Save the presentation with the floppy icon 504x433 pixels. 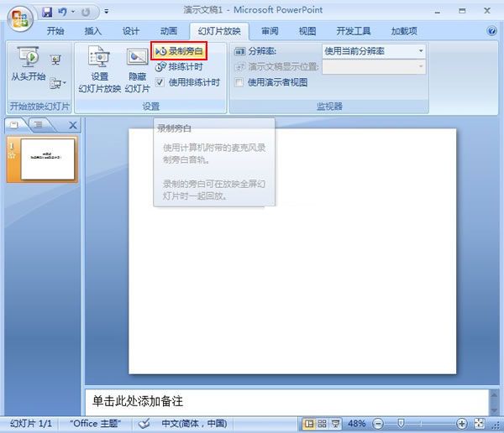pyautogui.click(x=47, y=13)
